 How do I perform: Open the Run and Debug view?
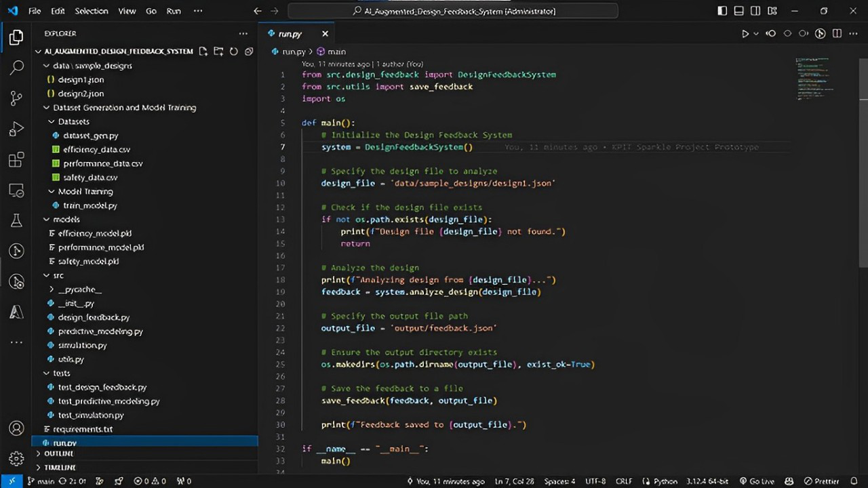click(x=16, y=129)
